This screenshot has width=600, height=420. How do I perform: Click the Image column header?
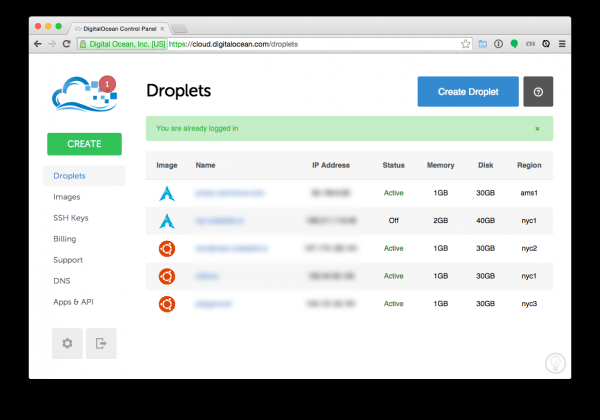(x=167, y=165)
